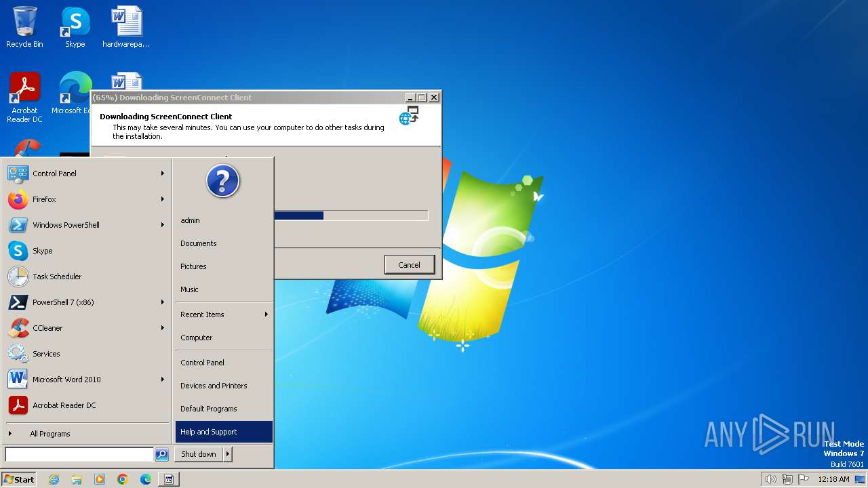Click the search magnifier button in Start menu

point(161,454)
